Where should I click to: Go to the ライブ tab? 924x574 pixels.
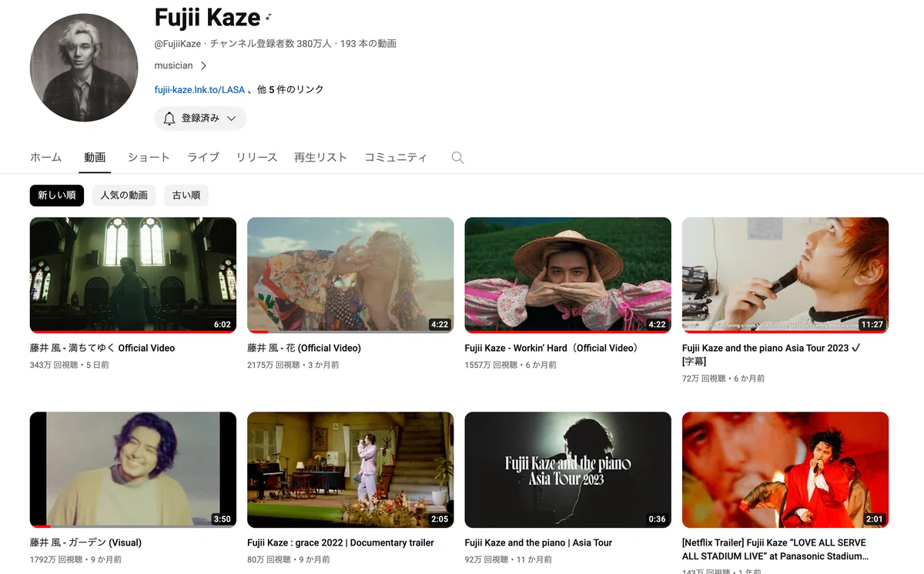coord(203,157)
